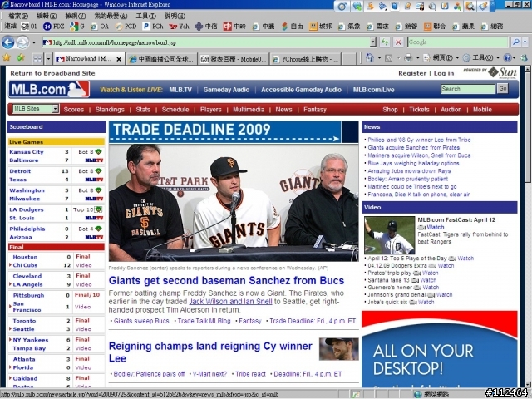Image resolution: width=532 pixels, height=399 pixels.
Task: Click Video link for Houston vs Chi Cubs
Action: pyautogui.click(x=83, y=265)
